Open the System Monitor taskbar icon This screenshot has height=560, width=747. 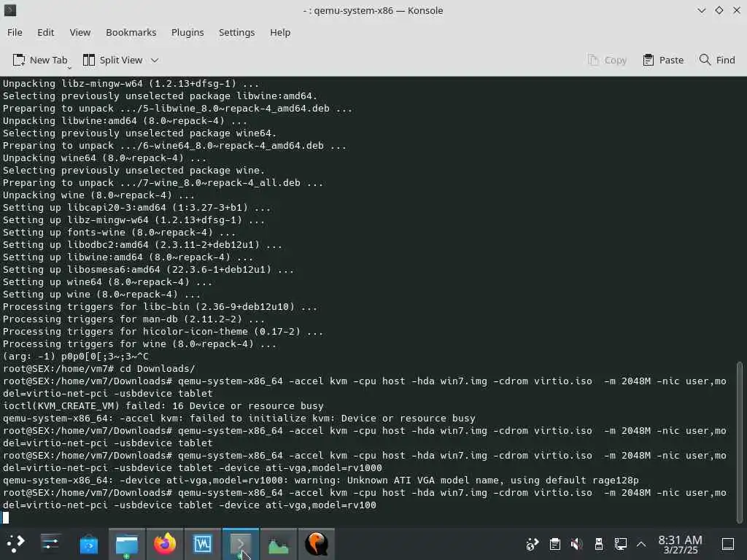point(279,544)
